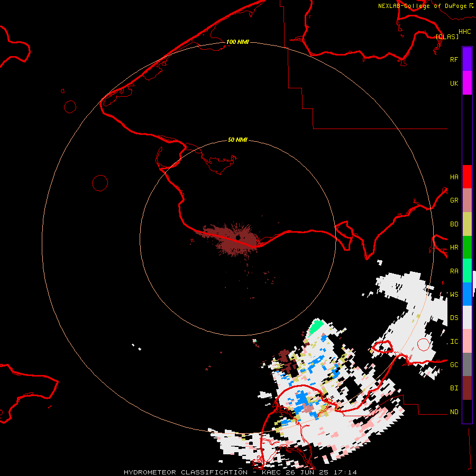Screen dimensions: 476x476
Task: Click the [CLAS] legend unit text
Action: (x=447, y=36)
